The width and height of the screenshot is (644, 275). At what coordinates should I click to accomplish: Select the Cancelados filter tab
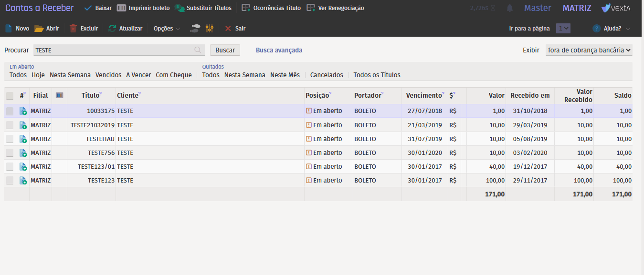tap(327, 75)
